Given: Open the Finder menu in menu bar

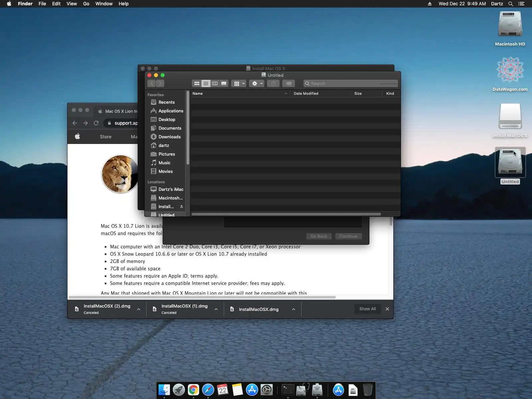Looking at the screenshot, I should pos(25,4).
